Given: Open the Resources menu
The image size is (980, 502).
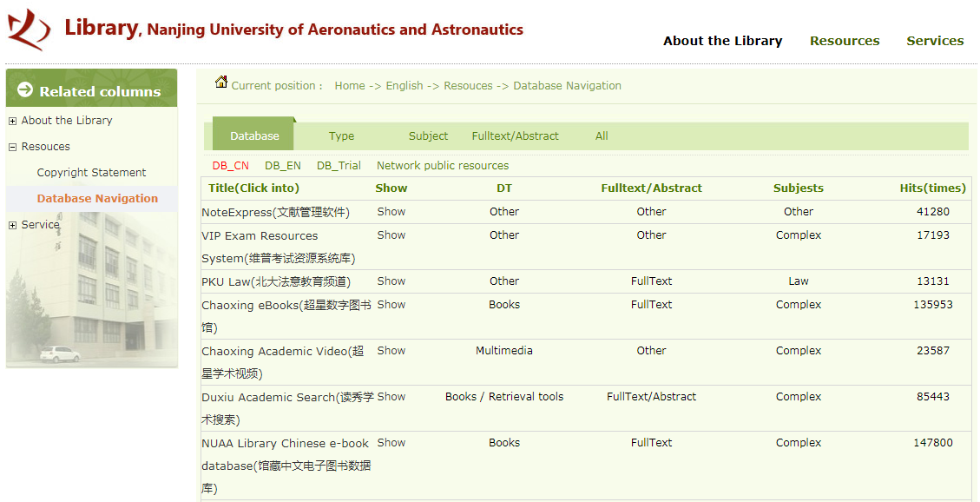Looking at the screenshot, I should click(845, 40).
